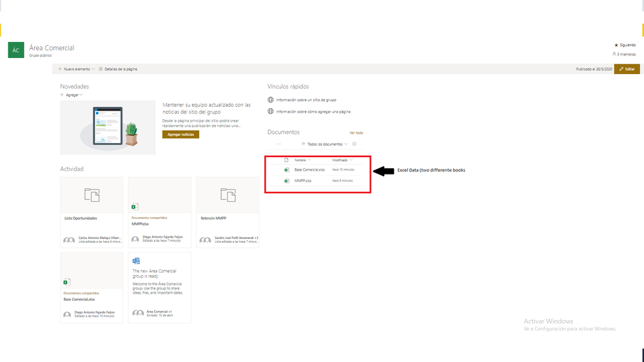Click author name Carlos Antonio Mallqui Villar
The height and width of the screenshot is (362, 644).
pyautogui.click(x=100, y=238)
